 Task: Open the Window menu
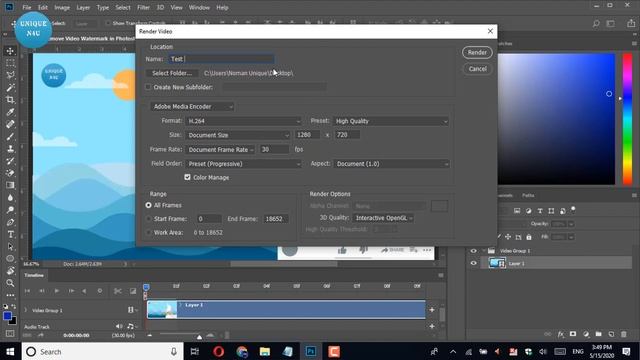coord(199,7)
